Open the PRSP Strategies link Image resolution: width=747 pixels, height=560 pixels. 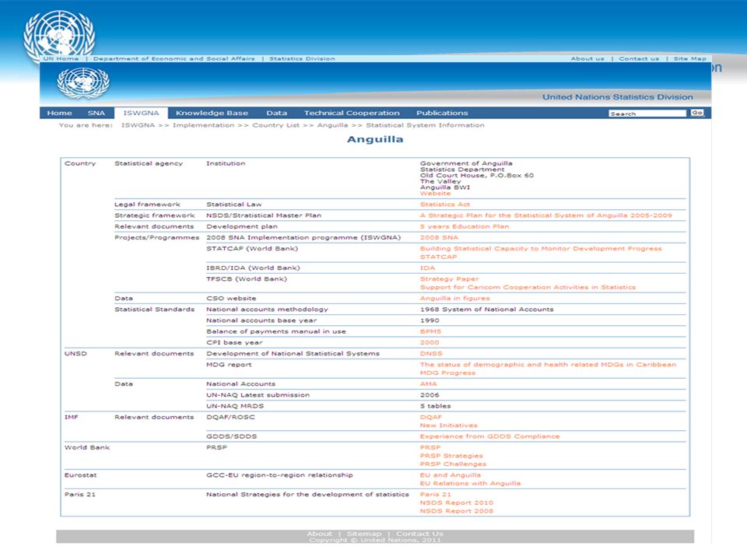[451, 456]
